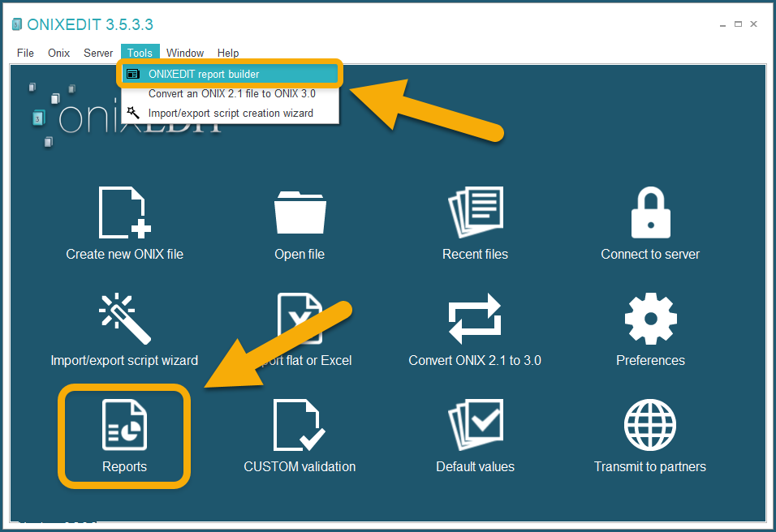Click the Create new ONIX file icon
Image resolution: width=776 pixels, height=532 pixels.
[x=125, y=212]
